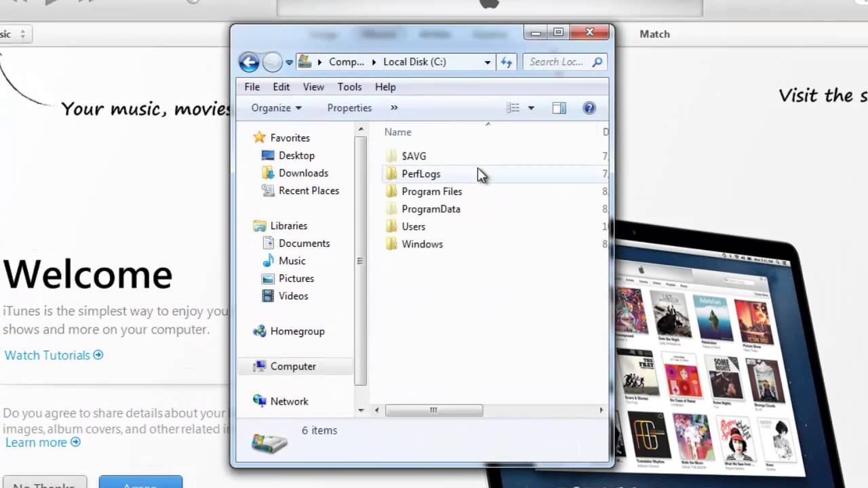The height and width of the screenshot is (488, 868).
Task: Minimize the Explorer window
Action: tap(536, 32)
